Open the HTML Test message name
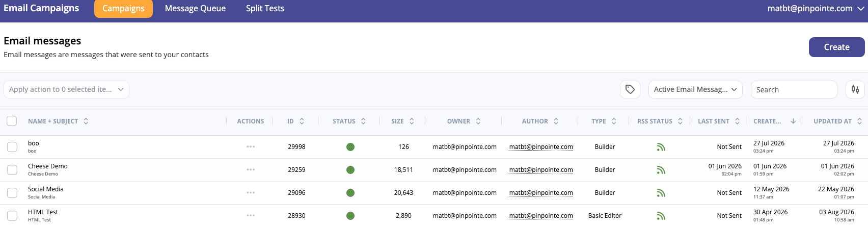 [43, 212]
